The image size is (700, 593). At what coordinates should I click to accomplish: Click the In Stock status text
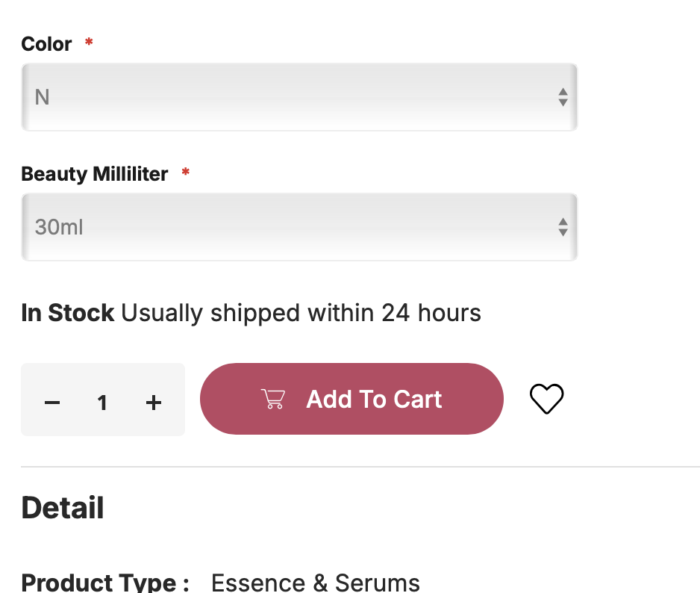(68, 313)
